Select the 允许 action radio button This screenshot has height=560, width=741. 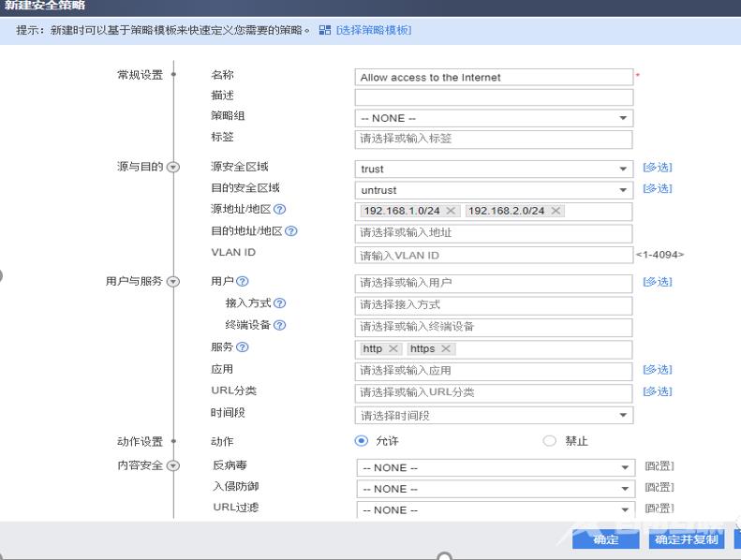(x=362, y=441)
